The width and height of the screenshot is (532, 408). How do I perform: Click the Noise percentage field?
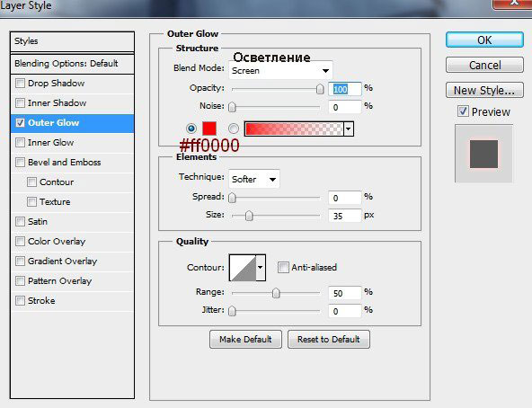345,107
